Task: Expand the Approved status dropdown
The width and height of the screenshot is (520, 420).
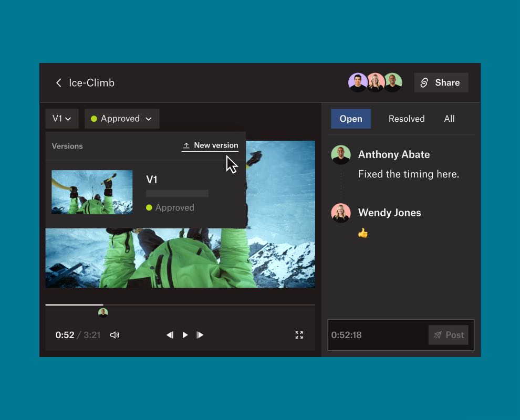Action: (121, 119)
